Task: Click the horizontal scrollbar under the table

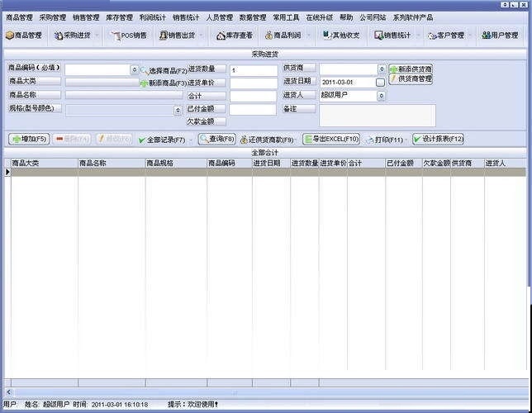Action: pyautogui.click(x=248, y=392)
